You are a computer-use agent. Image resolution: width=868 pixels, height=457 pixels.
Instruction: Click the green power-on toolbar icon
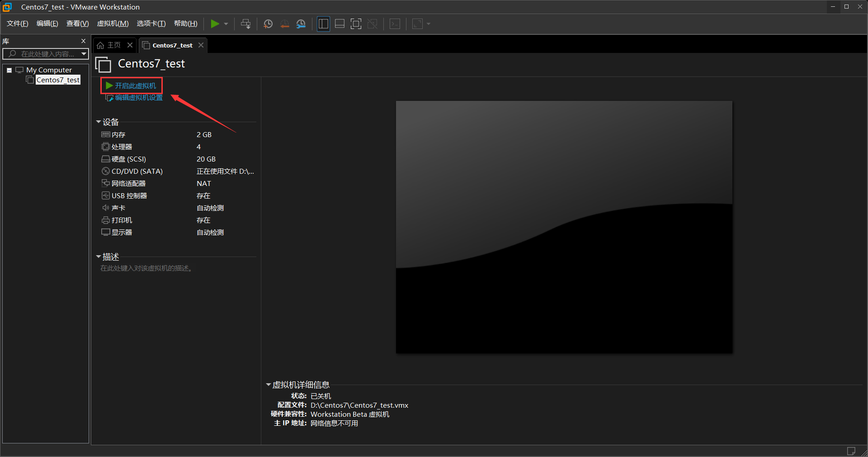tap(215, 24)
